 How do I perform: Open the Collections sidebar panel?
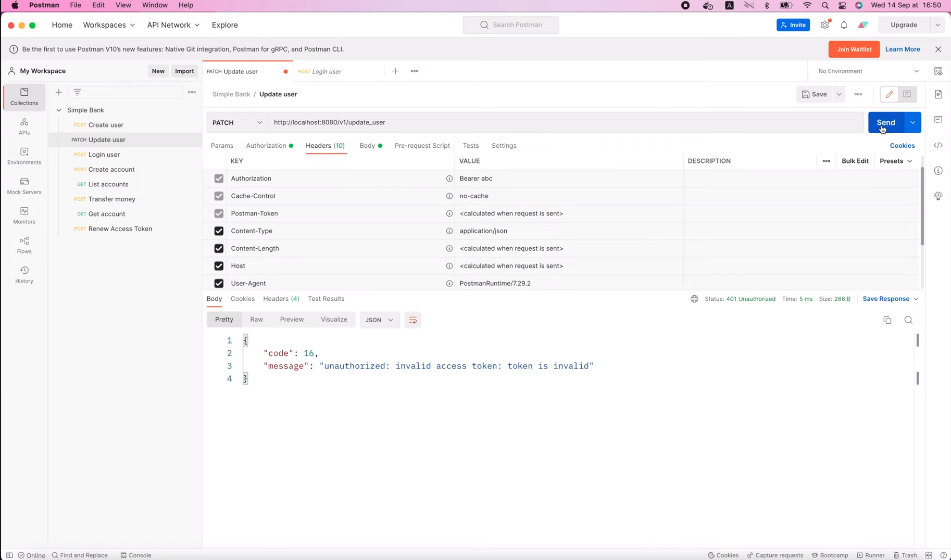tap(24, 97)
